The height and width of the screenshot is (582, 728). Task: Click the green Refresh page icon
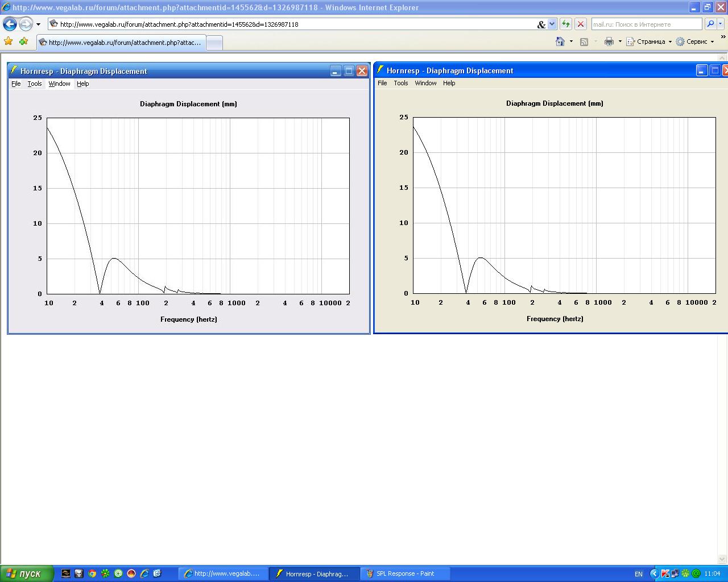click(565, 24)
